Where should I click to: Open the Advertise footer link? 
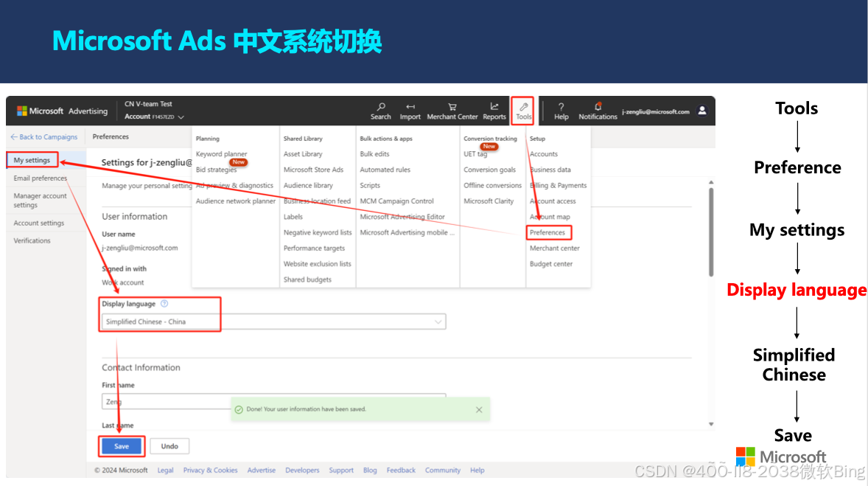coord(262,470)
